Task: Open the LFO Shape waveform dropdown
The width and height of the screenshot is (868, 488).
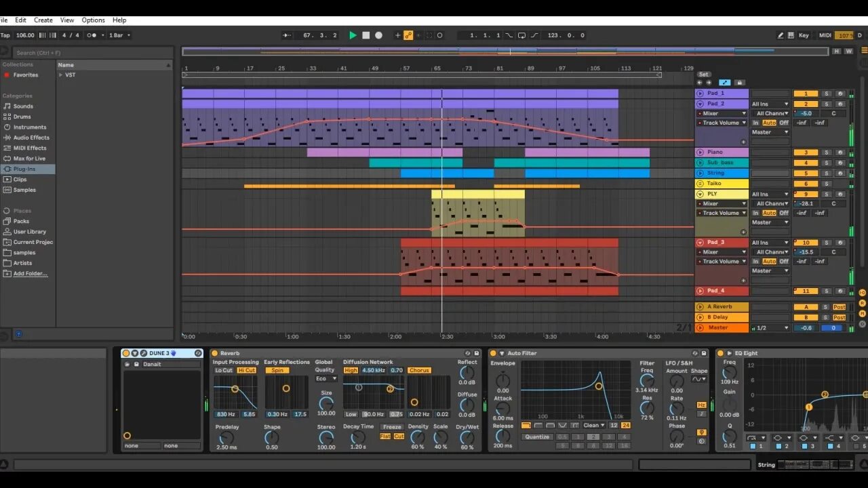Action: coord(698,380)
